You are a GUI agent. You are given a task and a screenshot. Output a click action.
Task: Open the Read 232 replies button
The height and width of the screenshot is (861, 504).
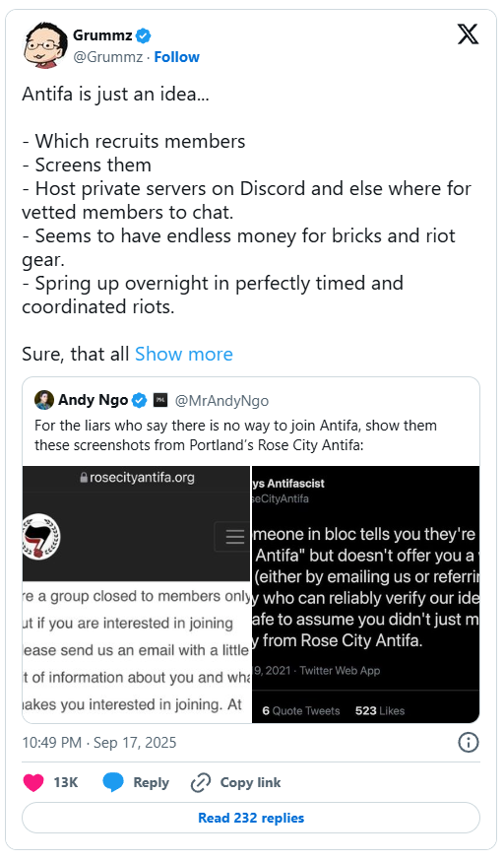coord(251,818)
